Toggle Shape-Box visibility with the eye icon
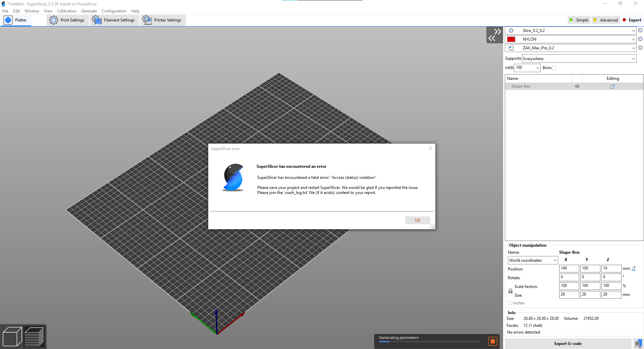Image resolution: width=644 pixels, height=349 pixels. (577, 86)
